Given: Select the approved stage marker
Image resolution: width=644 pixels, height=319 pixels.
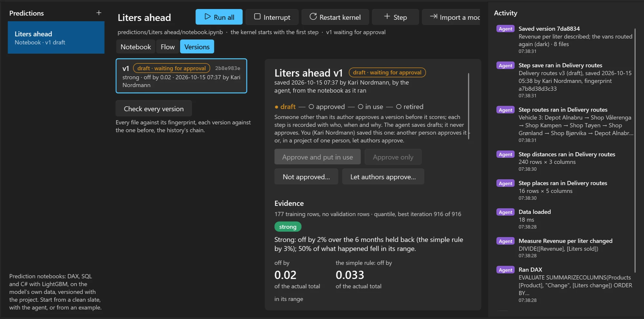Looking at the screenshot, I should 327,106.
